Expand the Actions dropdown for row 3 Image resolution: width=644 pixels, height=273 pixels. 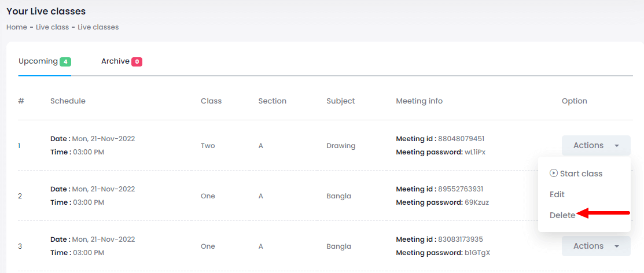[595, 246]
